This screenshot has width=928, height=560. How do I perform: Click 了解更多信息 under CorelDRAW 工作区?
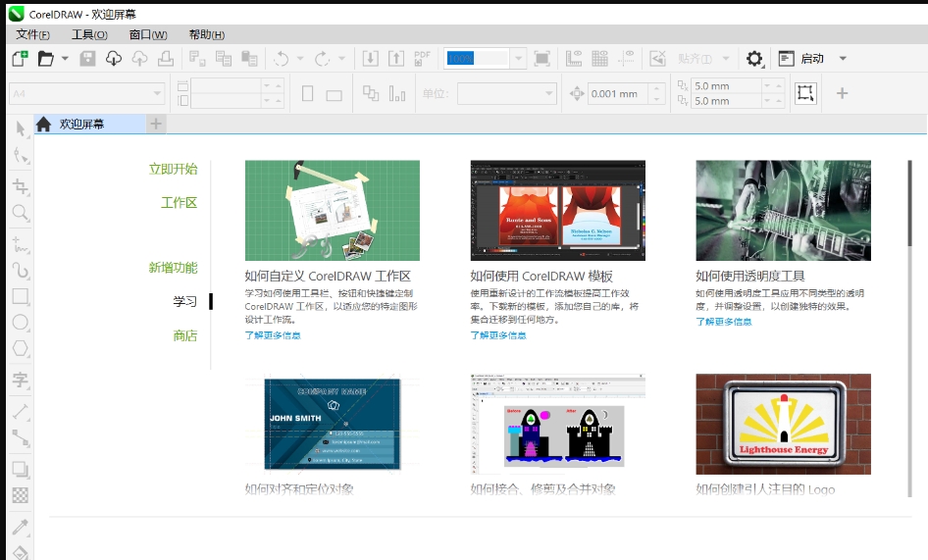tap(273, 335)
